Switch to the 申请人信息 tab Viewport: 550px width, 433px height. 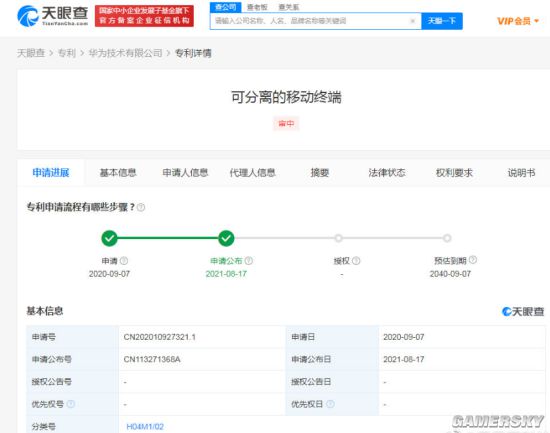185,173
